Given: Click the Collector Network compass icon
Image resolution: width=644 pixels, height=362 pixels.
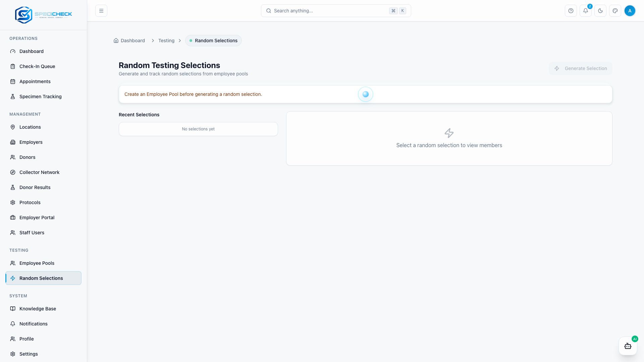Looking at the screenshot, I should pos(13,172).
